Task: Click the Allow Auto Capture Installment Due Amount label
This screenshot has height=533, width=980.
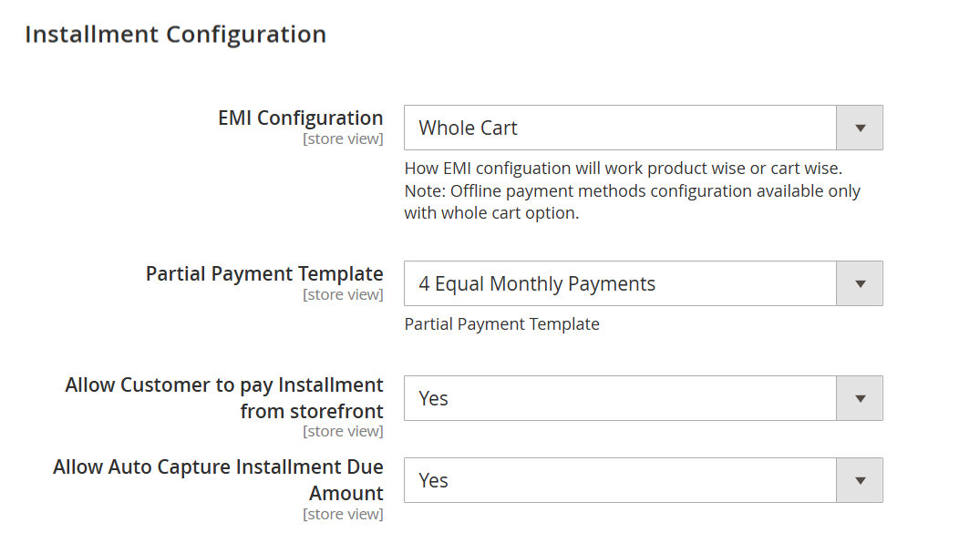Action: tap(218, 480)
